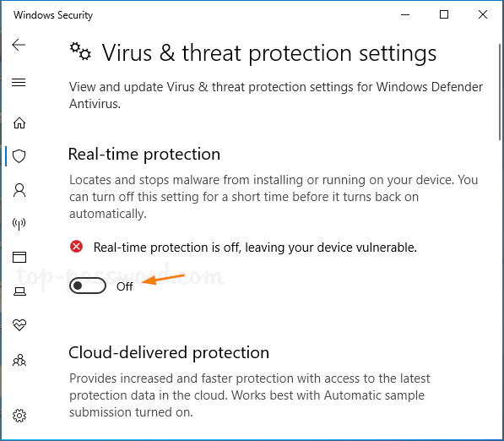Click the red error status icon
The width and height of the screenshot is (504, 441).
tap(76, 247)
